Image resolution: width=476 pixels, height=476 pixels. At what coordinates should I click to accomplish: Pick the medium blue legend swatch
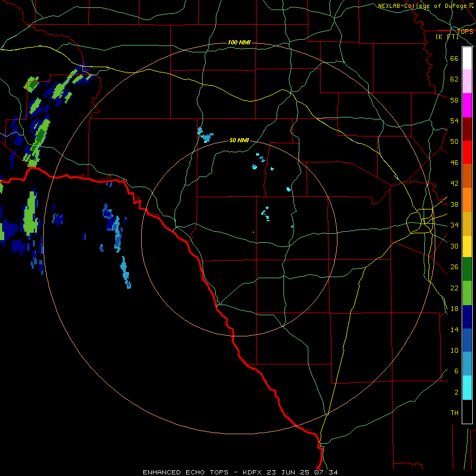pos(467,340)
